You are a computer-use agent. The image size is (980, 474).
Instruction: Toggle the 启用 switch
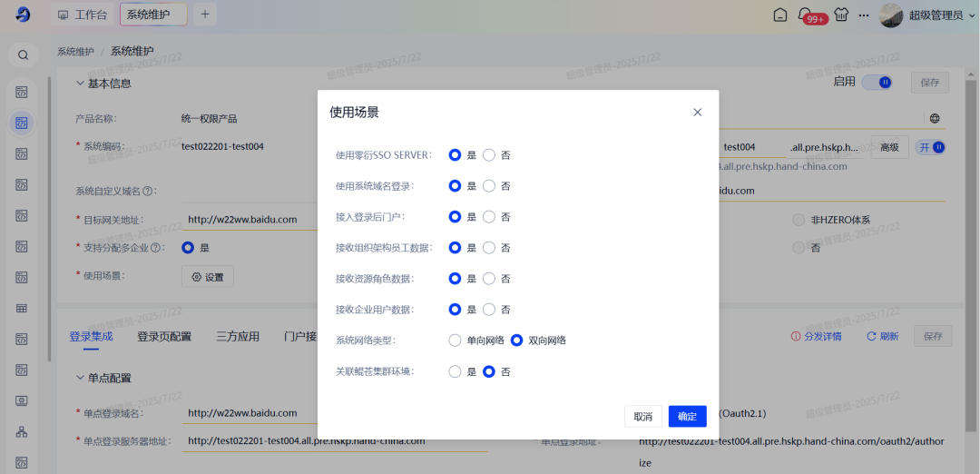click(x=877, y=83)
